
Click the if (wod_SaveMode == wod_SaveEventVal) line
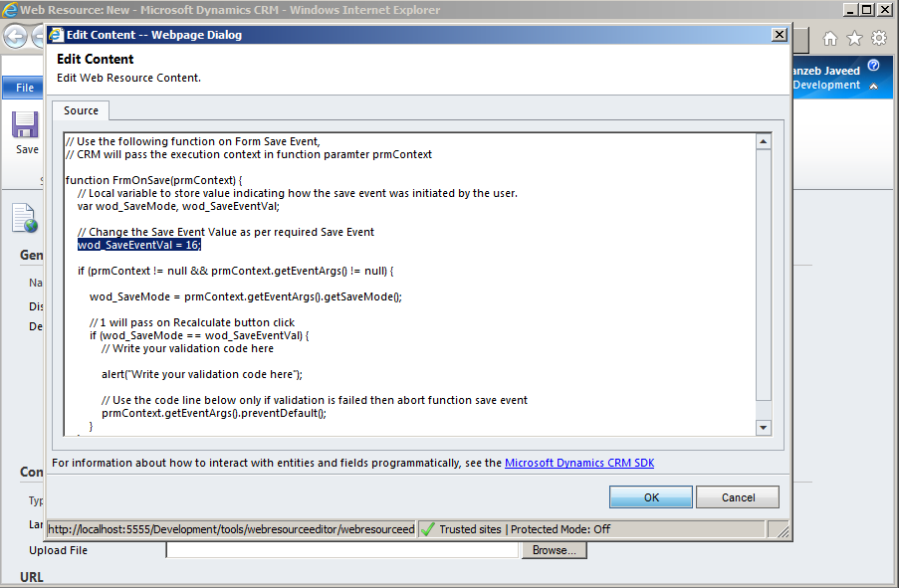[x=199, y=336]
